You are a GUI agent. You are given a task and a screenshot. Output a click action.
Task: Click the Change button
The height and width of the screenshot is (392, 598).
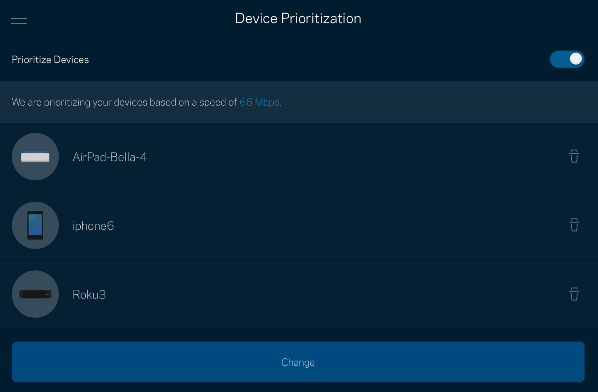pos(298,362)
